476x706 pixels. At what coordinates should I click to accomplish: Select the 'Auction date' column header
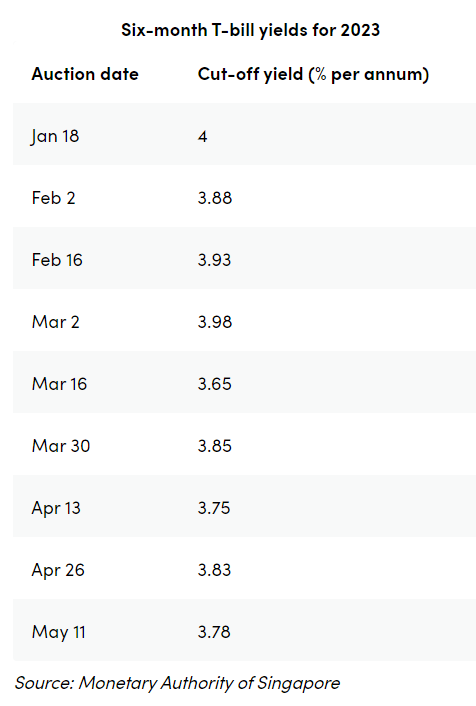coord(85,74)
